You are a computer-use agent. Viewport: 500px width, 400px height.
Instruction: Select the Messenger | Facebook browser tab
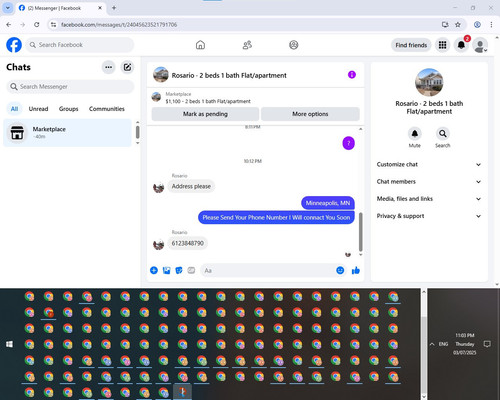pyautogui.click(x=60, y=8)
